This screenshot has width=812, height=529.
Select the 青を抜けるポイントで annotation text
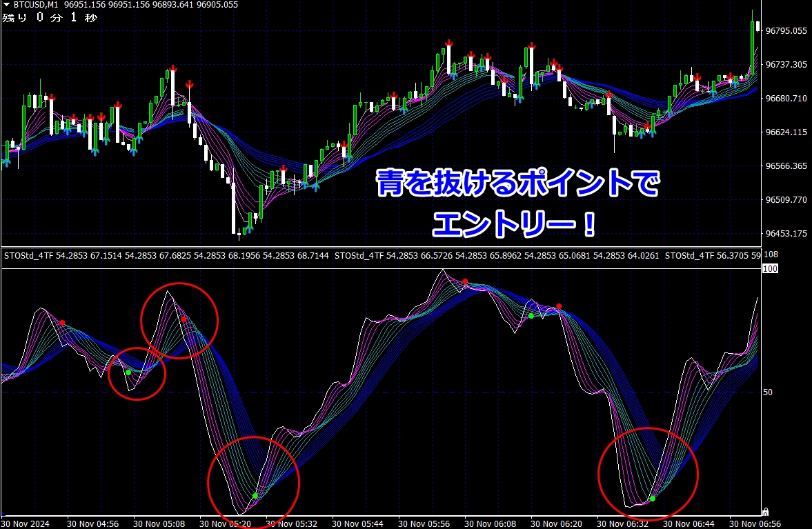pyautogui.click(x=517, y=184)
